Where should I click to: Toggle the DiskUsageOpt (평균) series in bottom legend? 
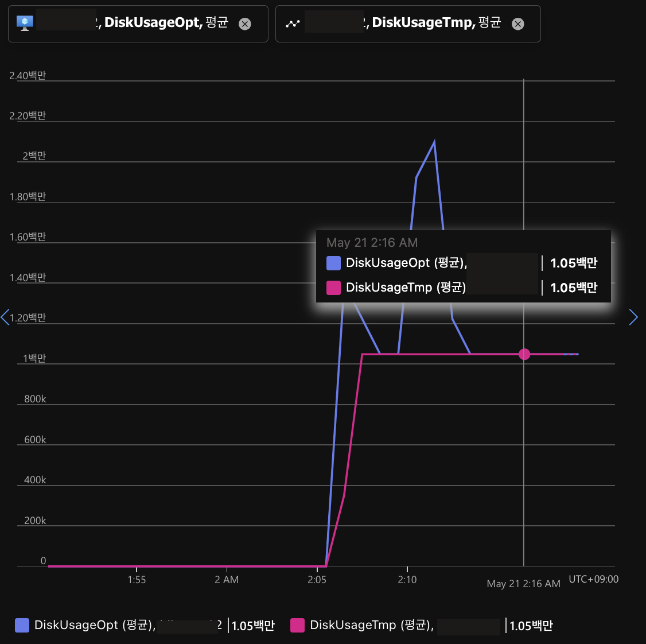coord(95,625)
